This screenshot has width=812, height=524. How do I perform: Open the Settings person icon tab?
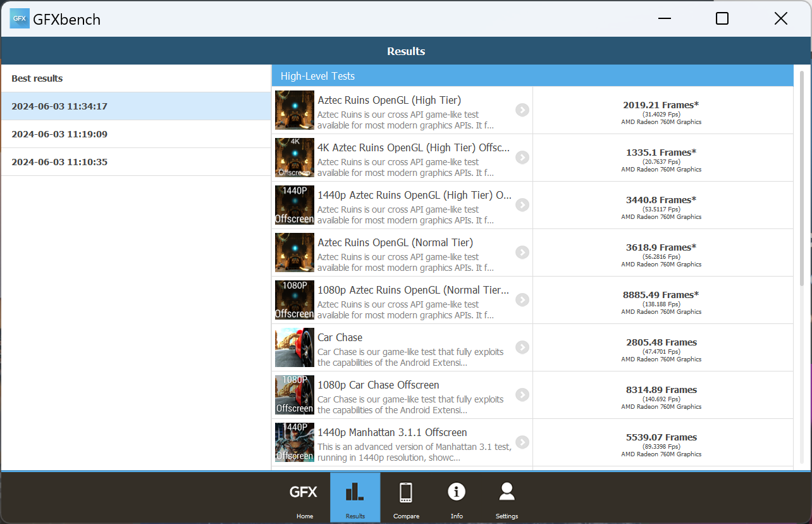point(507,498)
